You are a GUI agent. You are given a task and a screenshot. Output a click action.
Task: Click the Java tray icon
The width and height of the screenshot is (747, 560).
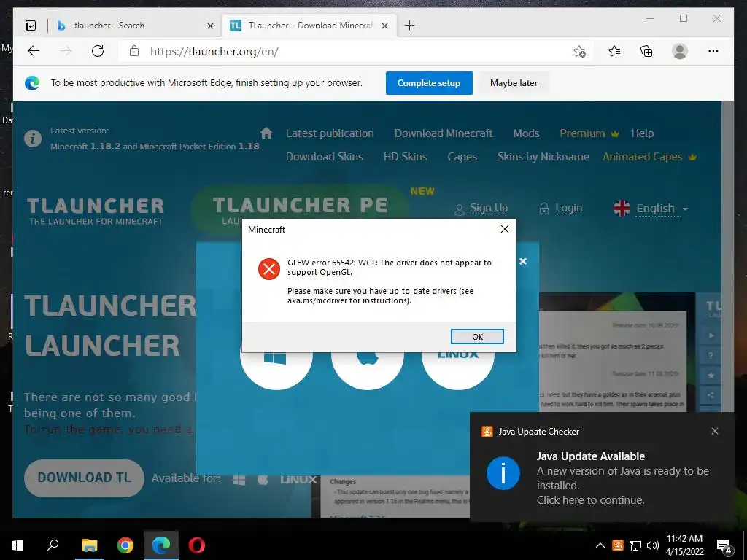click(x=617, y=545)
